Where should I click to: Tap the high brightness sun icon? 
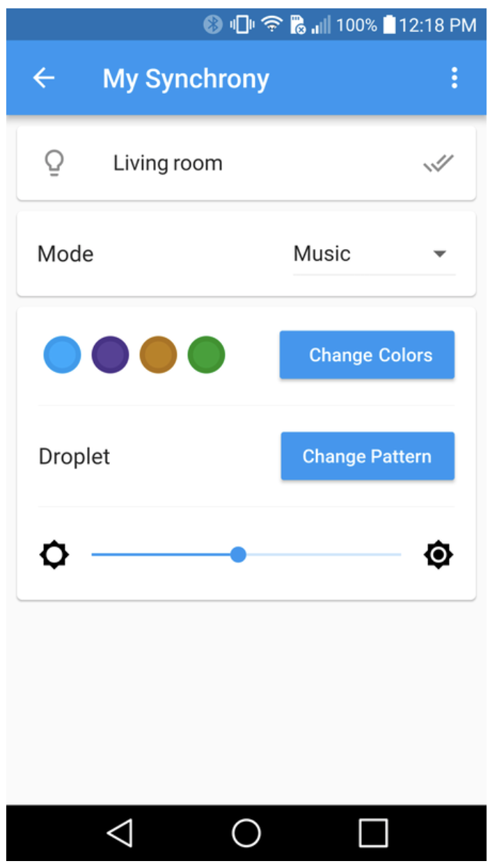[x=439, y=555]
